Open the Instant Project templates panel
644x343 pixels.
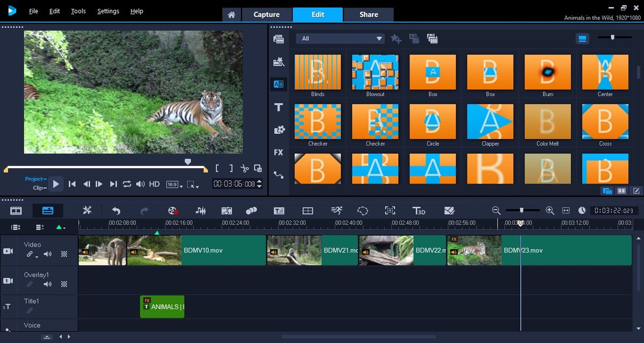279,62
